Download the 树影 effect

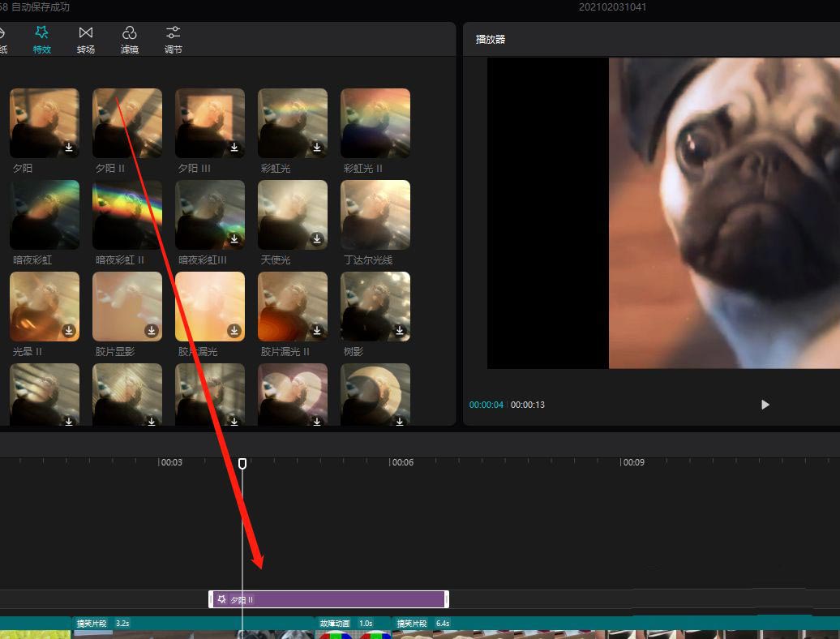400,331
